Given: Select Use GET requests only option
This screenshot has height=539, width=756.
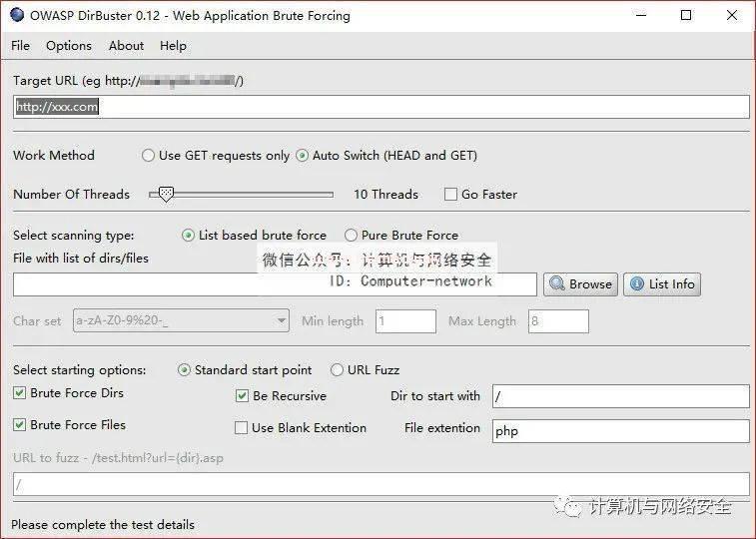Looking at the screenshot, I should pos(149,156).
